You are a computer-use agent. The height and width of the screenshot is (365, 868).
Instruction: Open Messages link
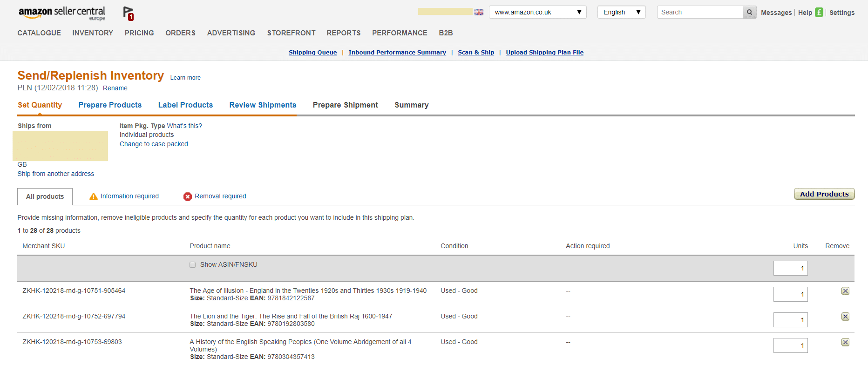tap(776, 13)
